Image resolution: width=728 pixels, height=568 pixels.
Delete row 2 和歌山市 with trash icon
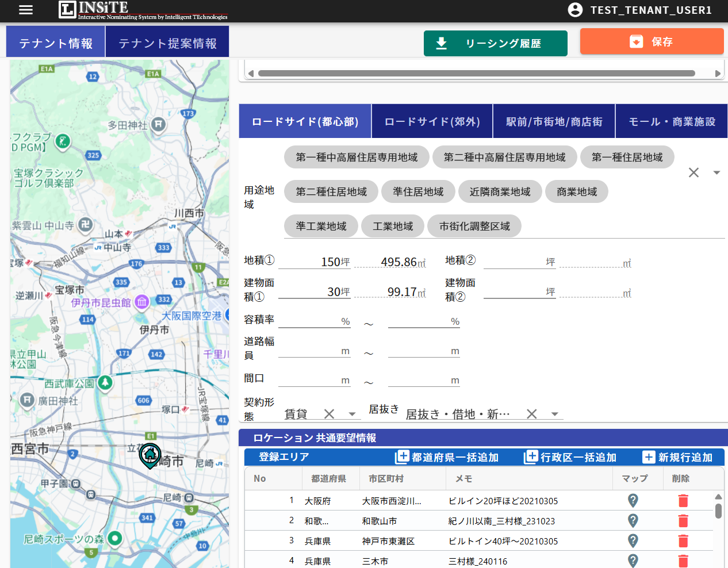pos(683,521)
